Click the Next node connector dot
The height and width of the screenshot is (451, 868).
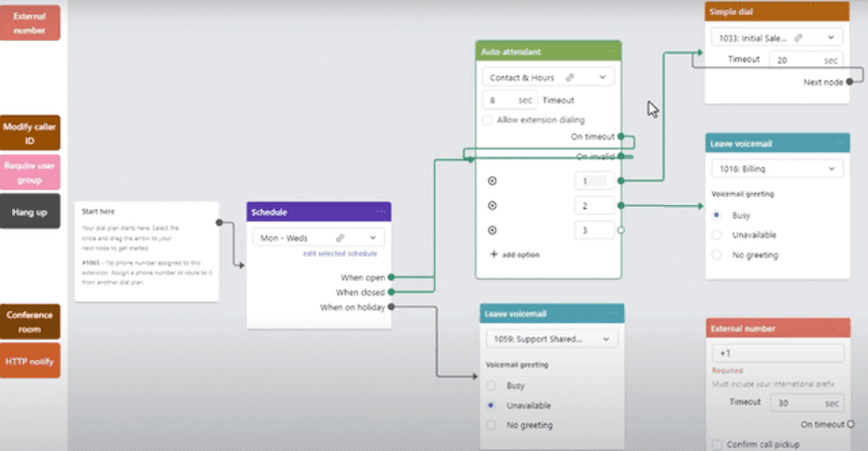[849, 82]
